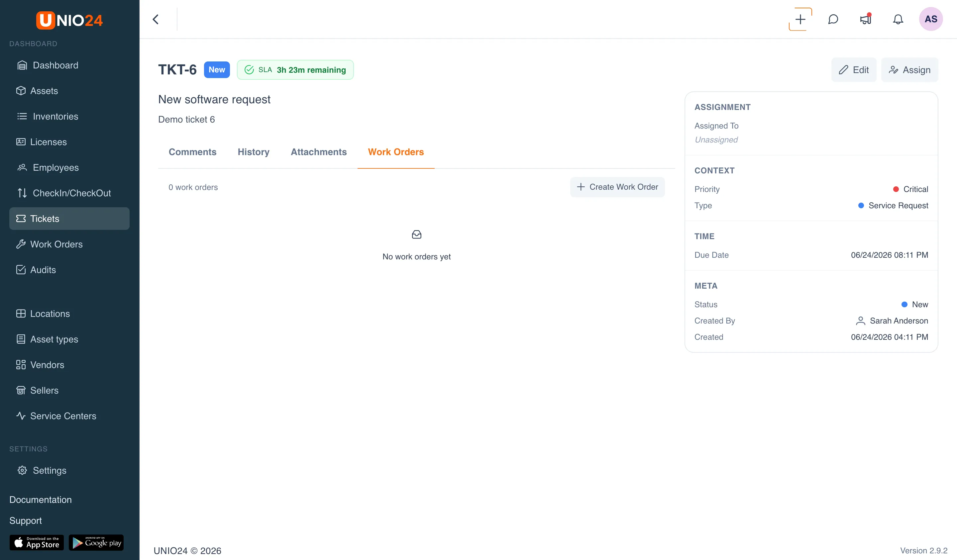Viewport: 957px width, 560px height.
Task: Open the chat messages icon
Action: [x=833, y=19]
